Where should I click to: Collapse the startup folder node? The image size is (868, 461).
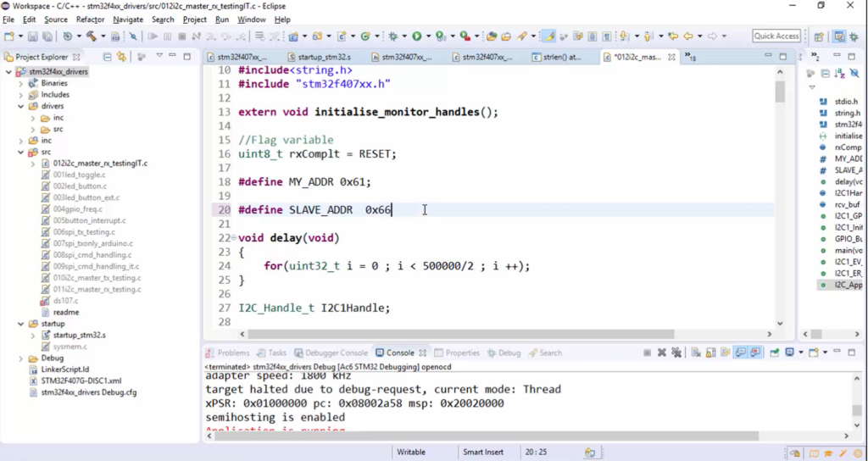21,324
